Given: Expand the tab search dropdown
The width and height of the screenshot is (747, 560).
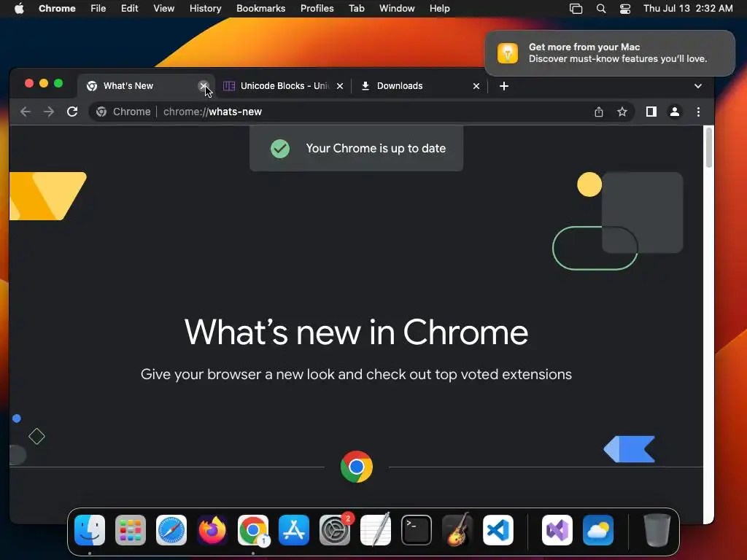Looking at the screenshot, I should [698, 86].
